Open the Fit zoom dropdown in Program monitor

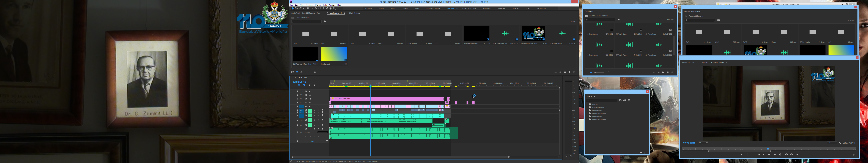point(704,143)
